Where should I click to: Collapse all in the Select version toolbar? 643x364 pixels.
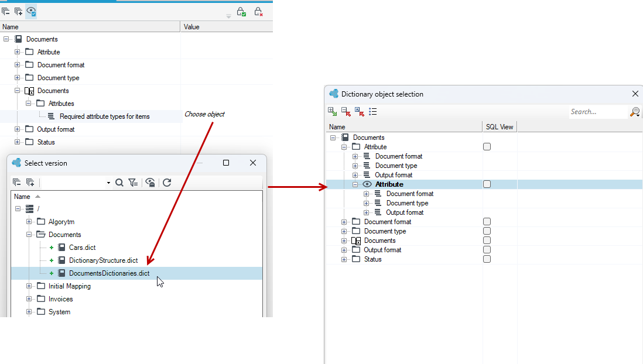pos(16,183)
